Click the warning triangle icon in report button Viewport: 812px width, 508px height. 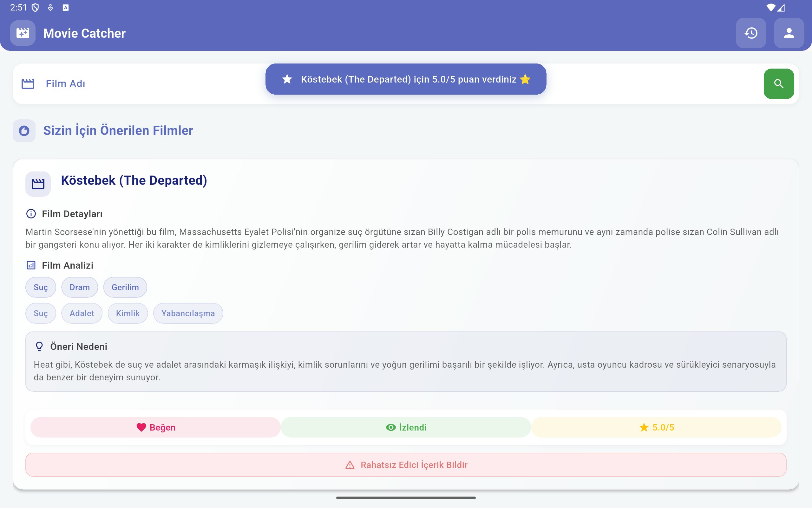pos(350,465)
